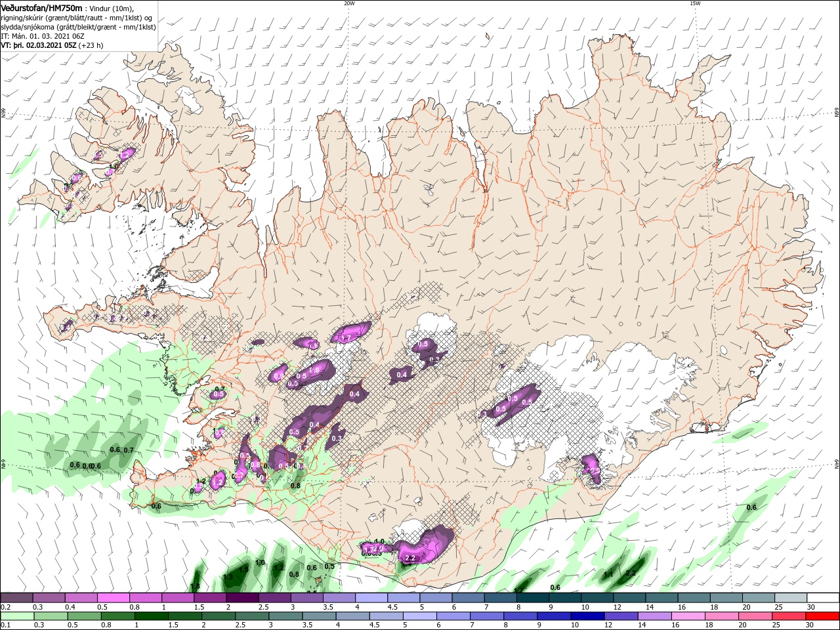The width and height of the screenshot is (840, 630).
Task: Click the light green rain swatch between 0.1 and 0.3
Action: click(17, 616)
